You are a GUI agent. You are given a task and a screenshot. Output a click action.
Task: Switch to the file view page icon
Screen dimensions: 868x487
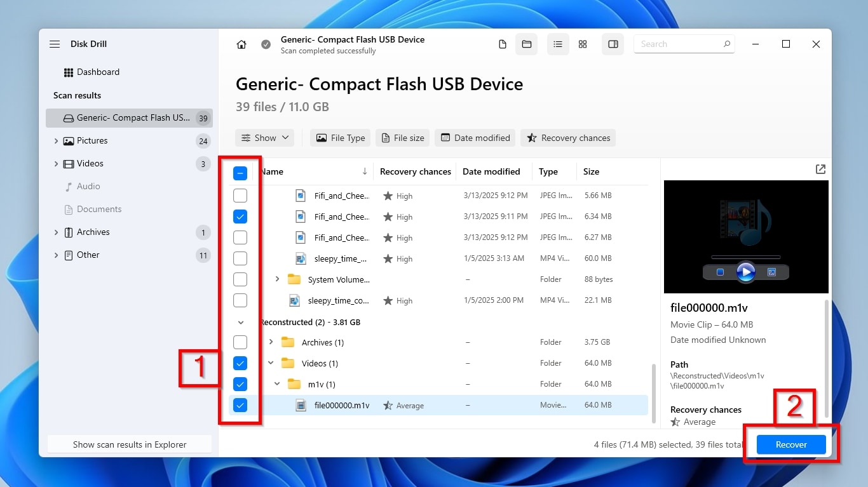pyautogui.click(x=503, y=44)
